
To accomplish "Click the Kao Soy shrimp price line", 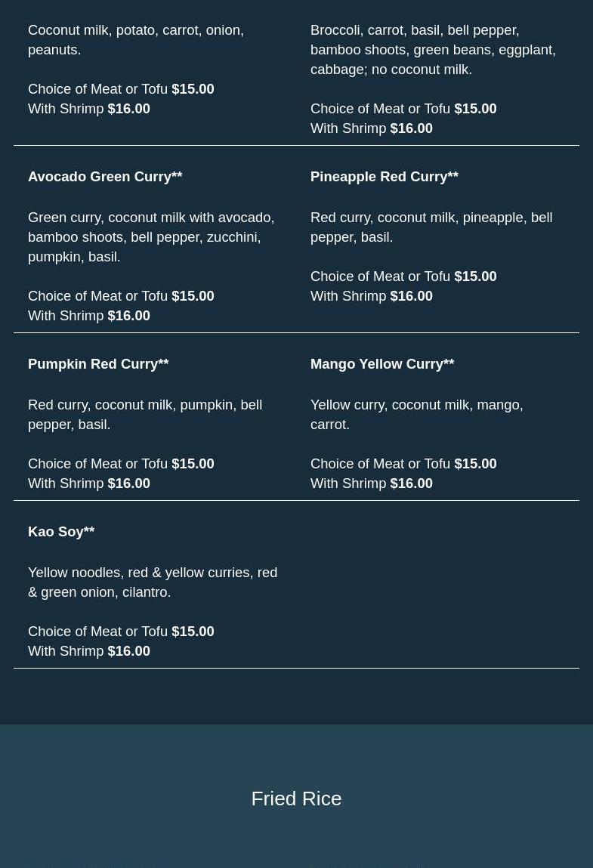I will [x=89, y=651].
